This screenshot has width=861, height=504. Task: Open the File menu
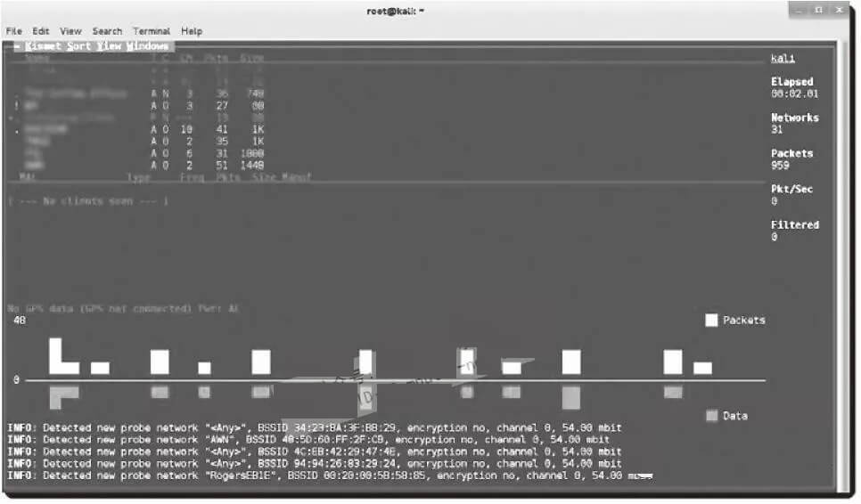coord(13,31)
